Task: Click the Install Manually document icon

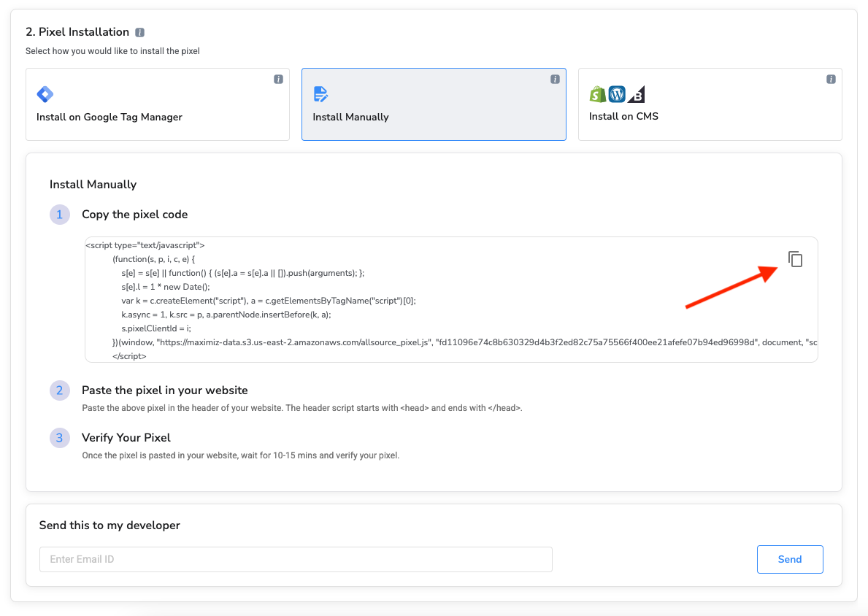Action: tap(320, 94)
